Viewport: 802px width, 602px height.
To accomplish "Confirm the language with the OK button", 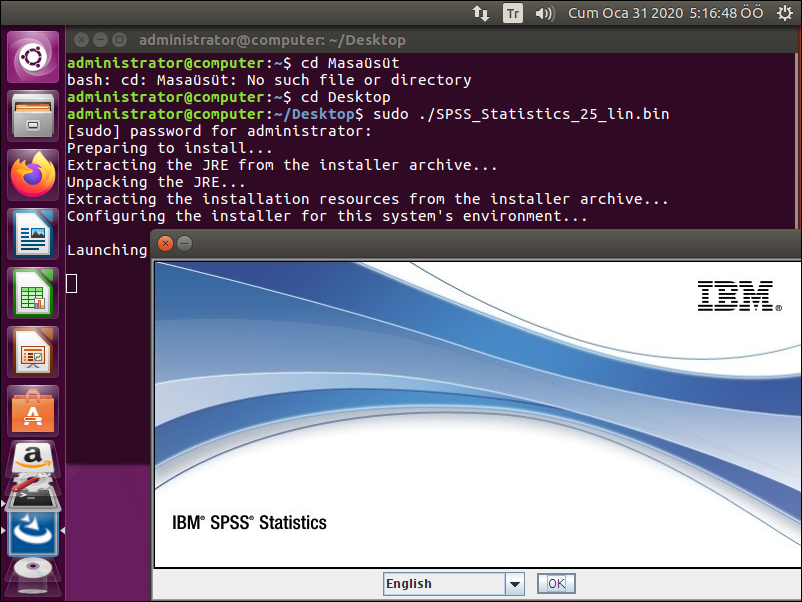I will click(x=556, y=584).
